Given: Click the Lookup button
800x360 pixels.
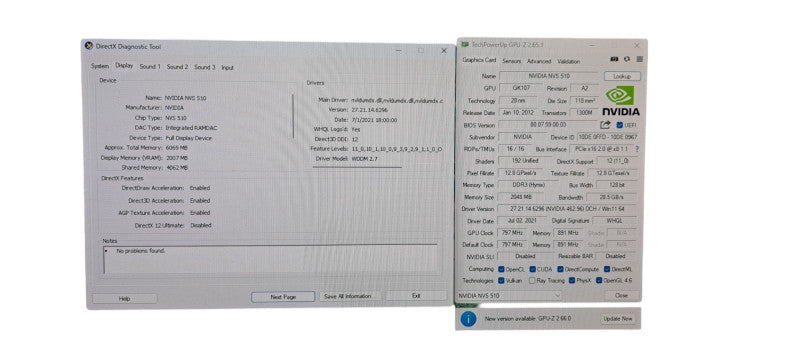Looking at the screenshot, I should 622,76.
